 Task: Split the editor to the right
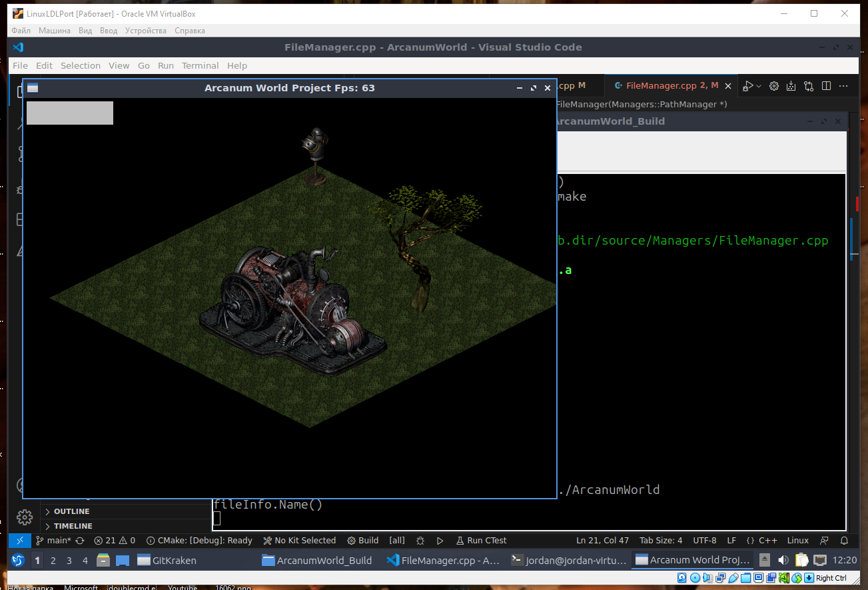826,86
